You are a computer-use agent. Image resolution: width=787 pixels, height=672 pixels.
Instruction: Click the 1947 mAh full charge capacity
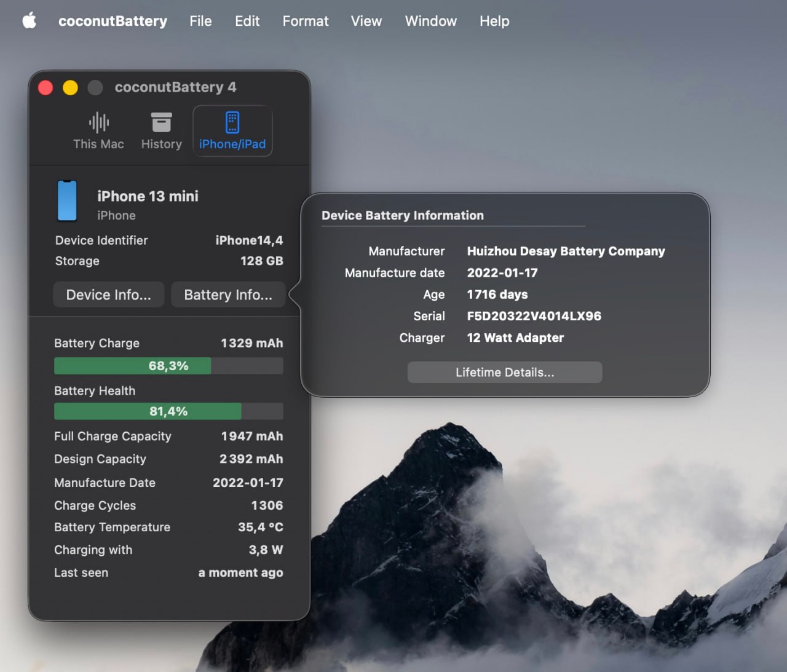coord(252,436)
